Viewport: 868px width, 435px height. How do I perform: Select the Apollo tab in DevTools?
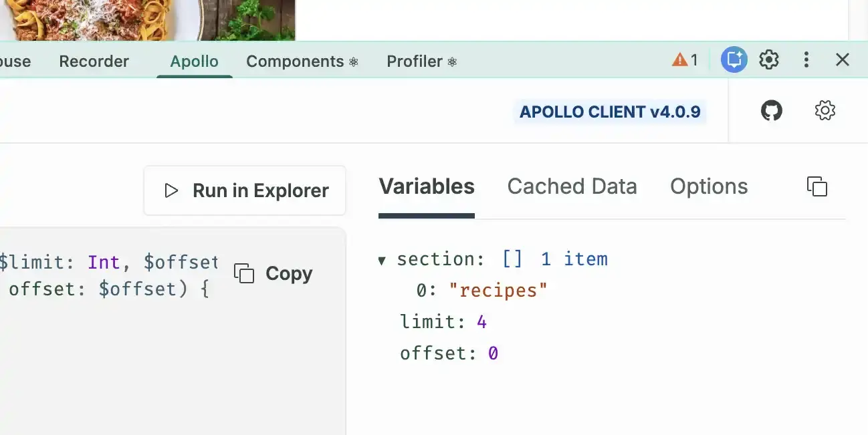(194, 61)
